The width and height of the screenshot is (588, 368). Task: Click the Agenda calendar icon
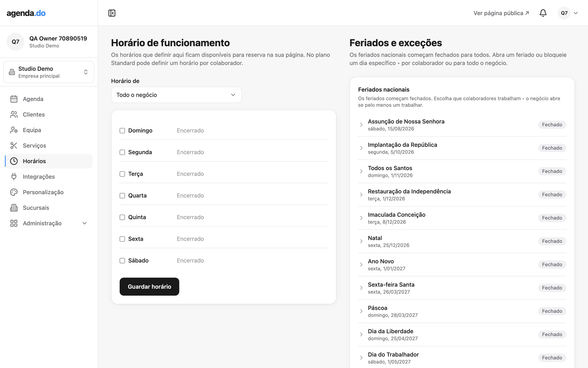[x=14, y=99]
